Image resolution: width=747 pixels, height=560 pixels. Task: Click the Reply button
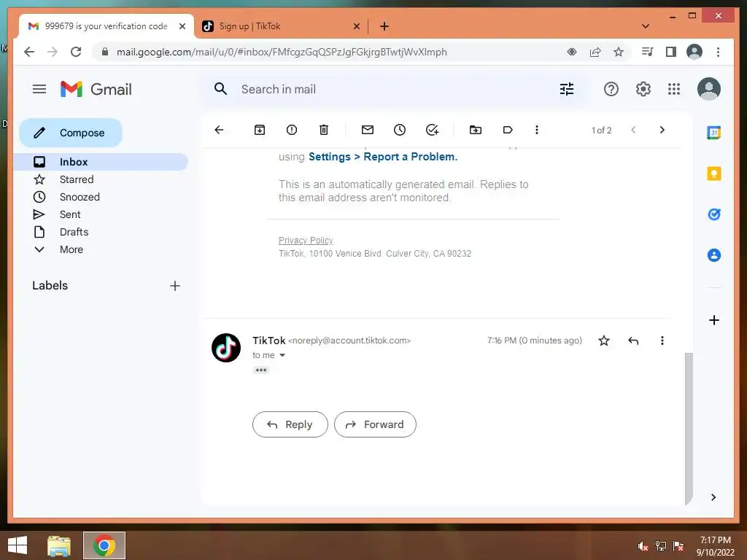290,424
